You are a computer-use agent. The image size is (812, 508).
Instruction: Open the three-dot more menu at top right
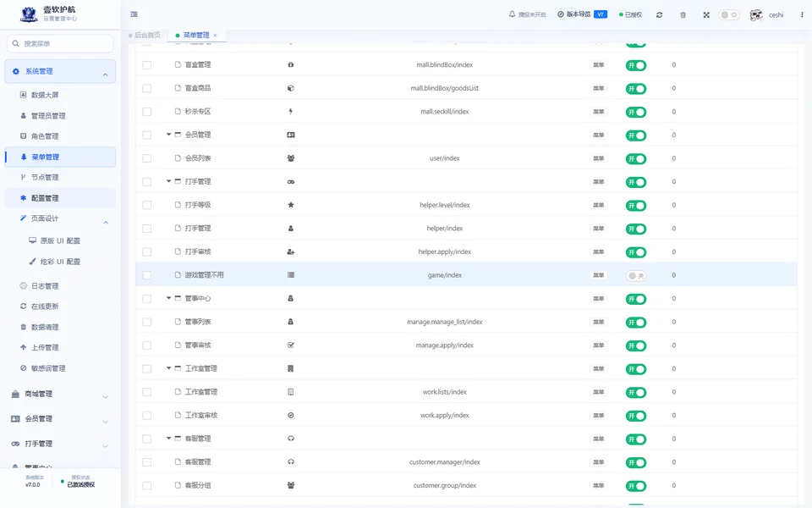802,15
